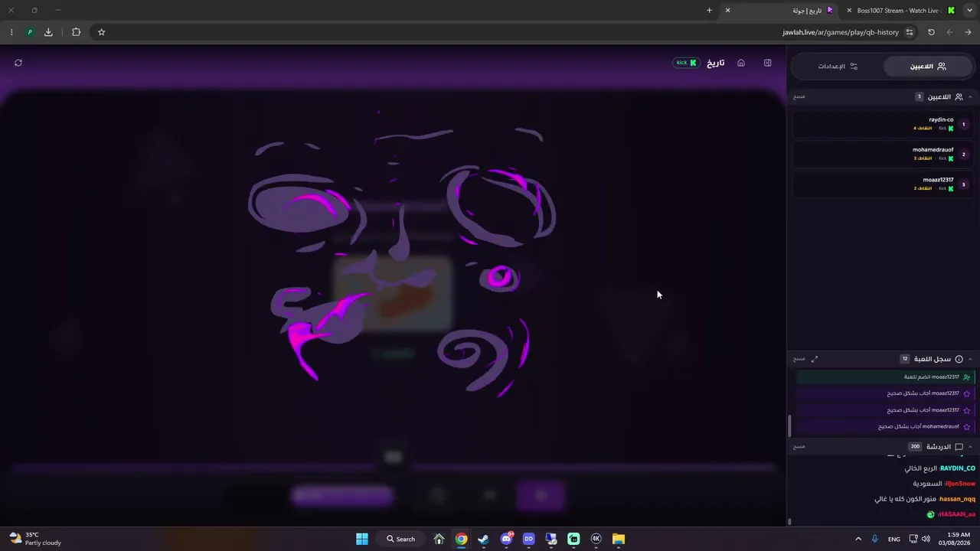Screen dimensions: 980x551
Task: Go to the home icon beside تاريخ
Action: (741, 63)
